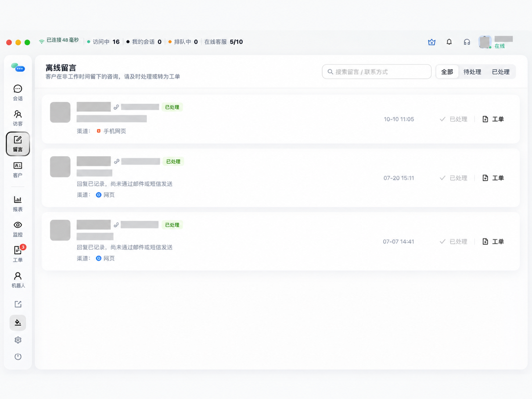
Task: Click the external link share icon in sidebar
Action: click(18, 304)
